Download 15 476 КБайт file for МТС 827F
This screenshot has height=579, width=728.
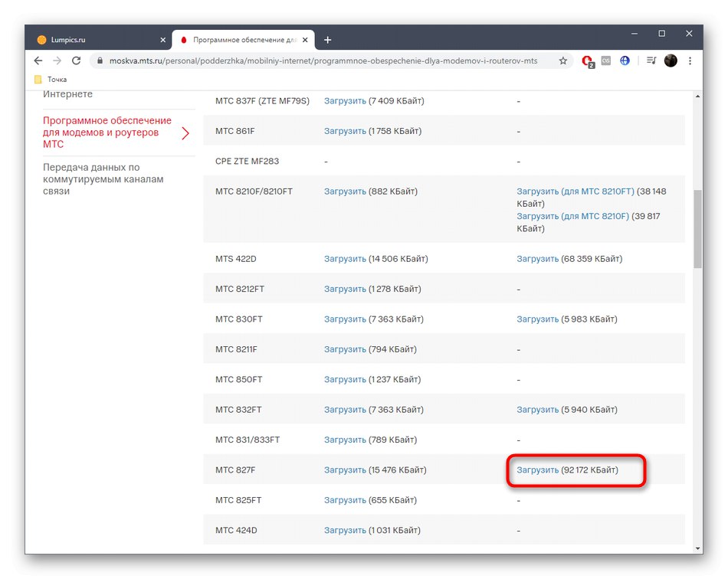[345, 470]
